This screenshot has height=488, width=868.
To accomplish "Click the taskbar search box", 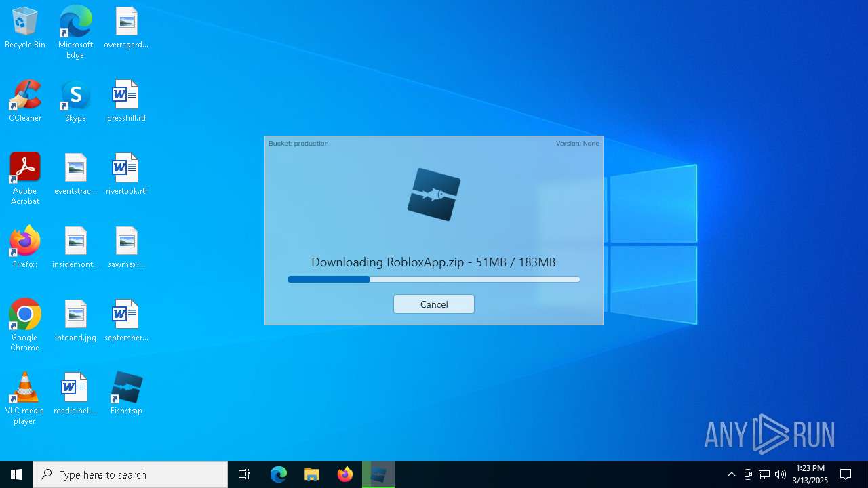I will pyautogui.click(x=130, y=474).
